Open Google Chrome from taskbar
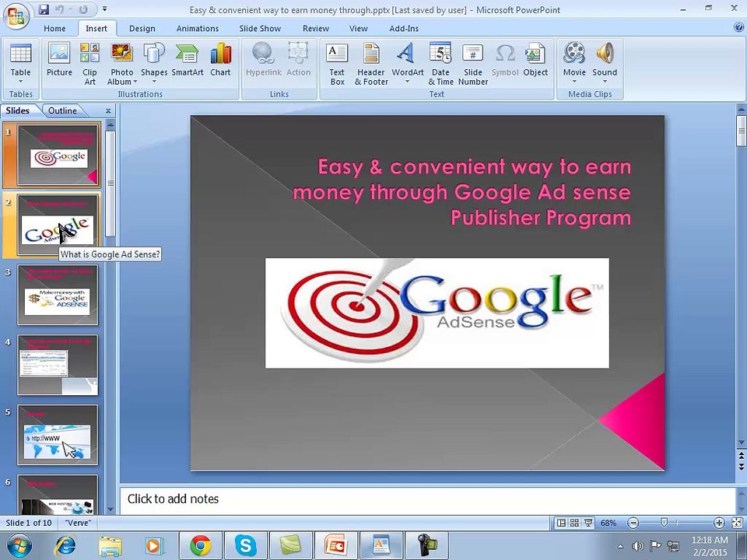 (201, 545)
